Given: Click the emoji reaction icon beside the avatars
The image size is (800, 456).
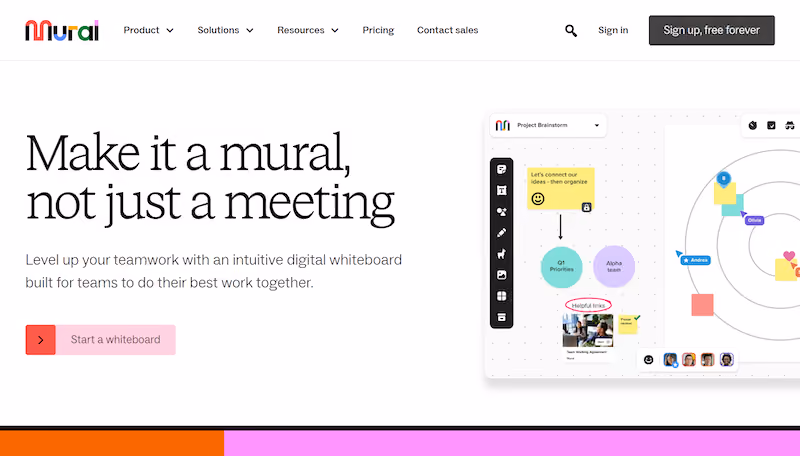Looking at the screenshot, I should [x=648, y=360].
